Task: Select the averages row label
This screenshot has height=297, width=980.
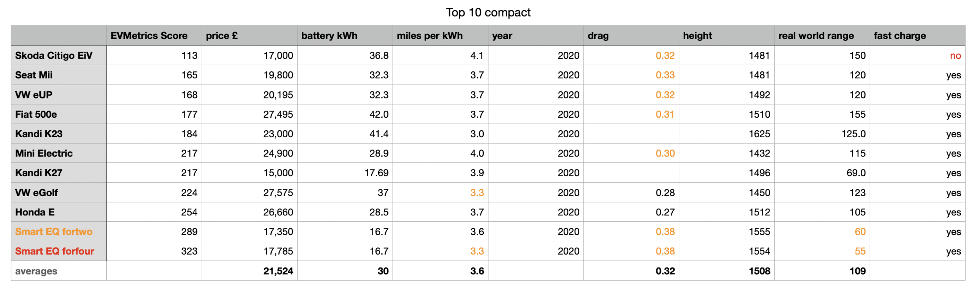Action: tap(36, 271)
